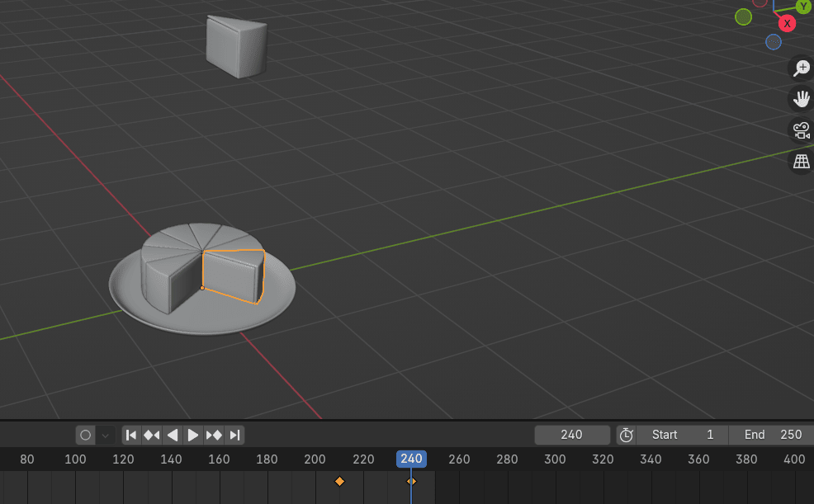Toggle preview range with the stopwatch icon
This screenshot has width=814, height=504.
[x=627, y=435]
